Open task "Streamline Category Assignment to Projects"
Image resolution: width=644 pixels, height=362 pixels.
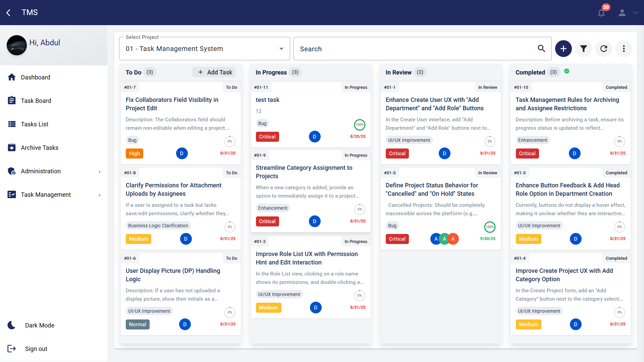[x=304, y=172]
